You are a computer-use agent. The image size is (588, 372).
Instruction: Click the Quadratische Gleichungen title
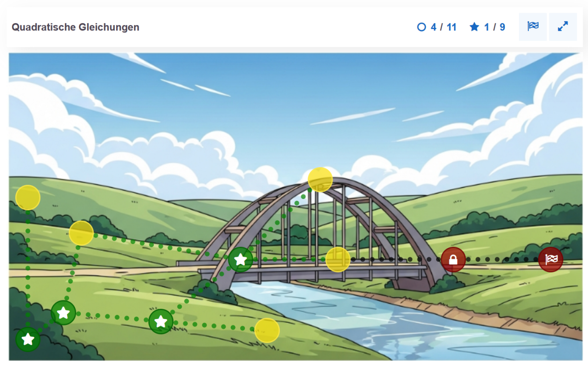tap(75, 27)
